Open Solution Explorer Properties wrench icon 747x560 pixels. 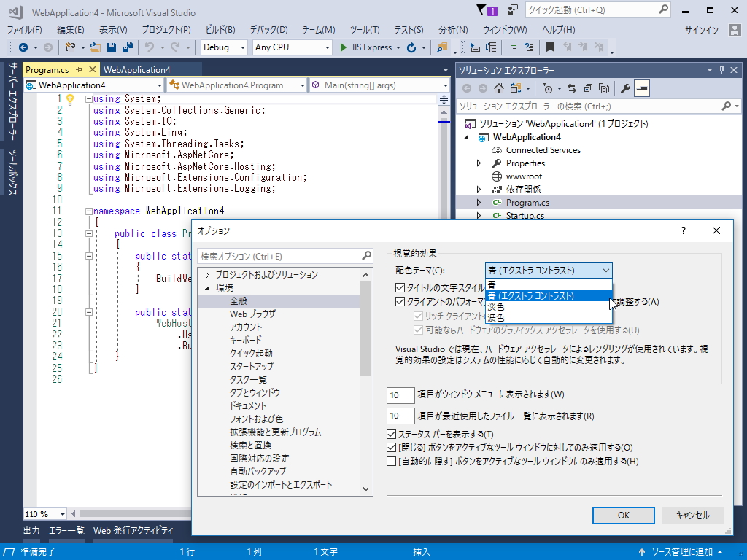coord(624,87)
